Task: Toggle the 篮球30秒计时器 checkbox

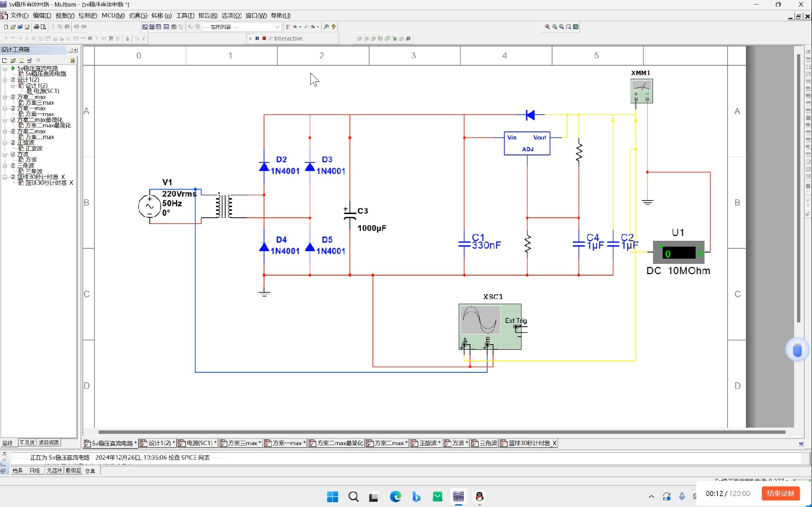Action: (x=13, y=177)
